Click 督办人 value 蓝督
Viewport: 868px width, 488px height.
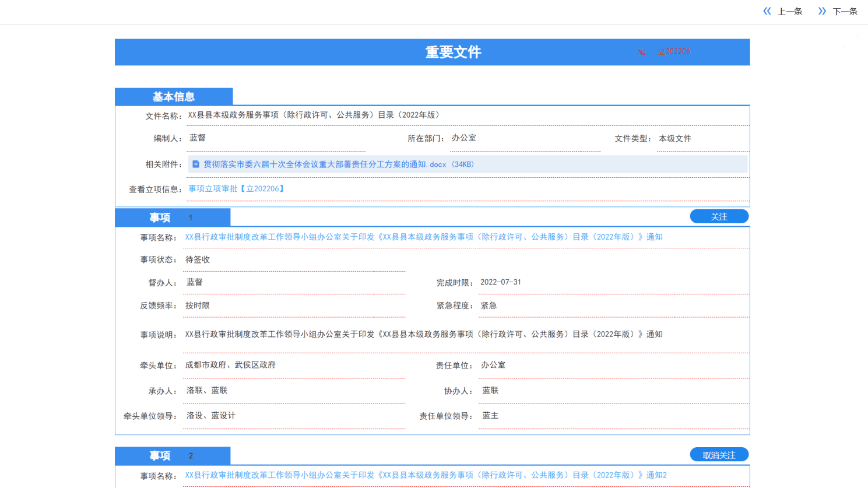[x=195, y=282]
